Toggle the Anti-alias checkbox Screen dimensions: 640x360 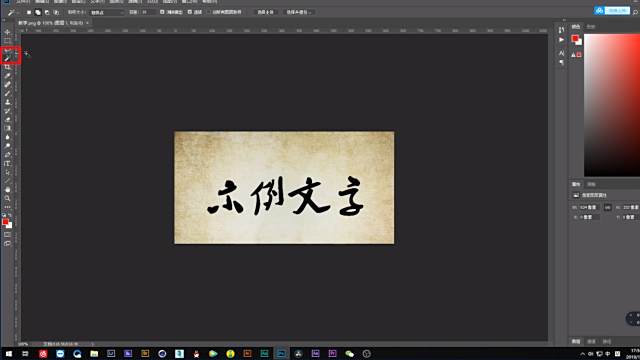coord(162,12)
